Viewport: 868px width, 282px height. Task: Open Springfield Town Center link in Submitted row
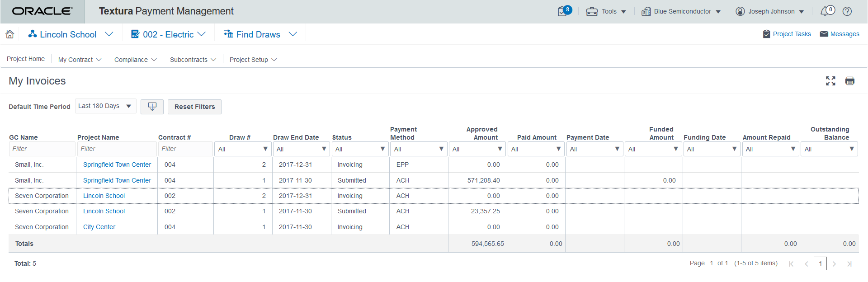(x=117, y=181)
